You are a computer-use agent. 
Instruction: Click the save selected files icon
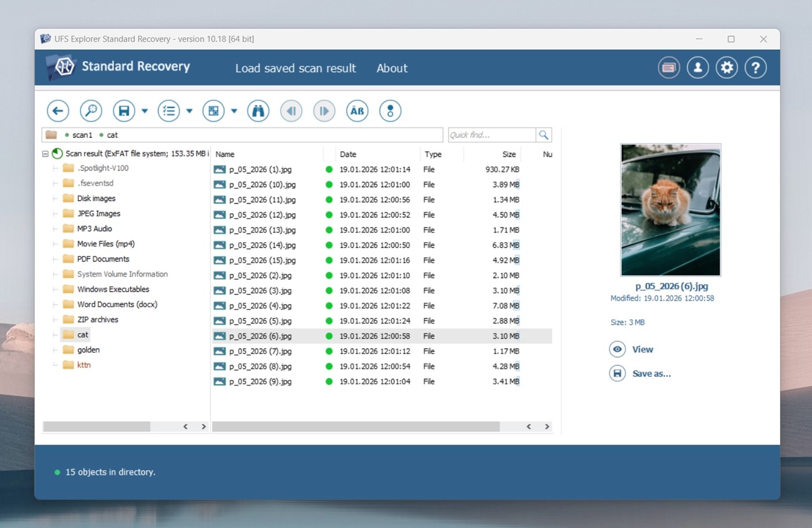coord(125,110)
